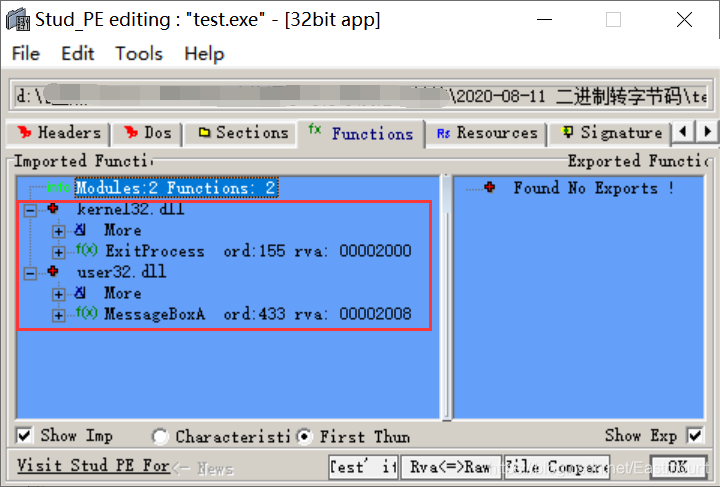Minimize the Stud_PE window

(x=544, y=20)
